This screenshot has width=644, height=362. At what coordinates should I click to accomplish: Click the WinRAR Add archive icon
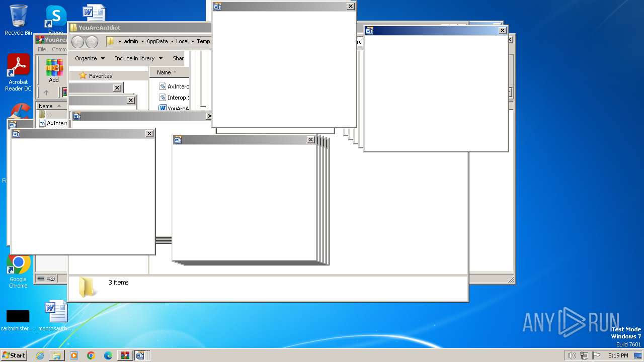[54, 71]
